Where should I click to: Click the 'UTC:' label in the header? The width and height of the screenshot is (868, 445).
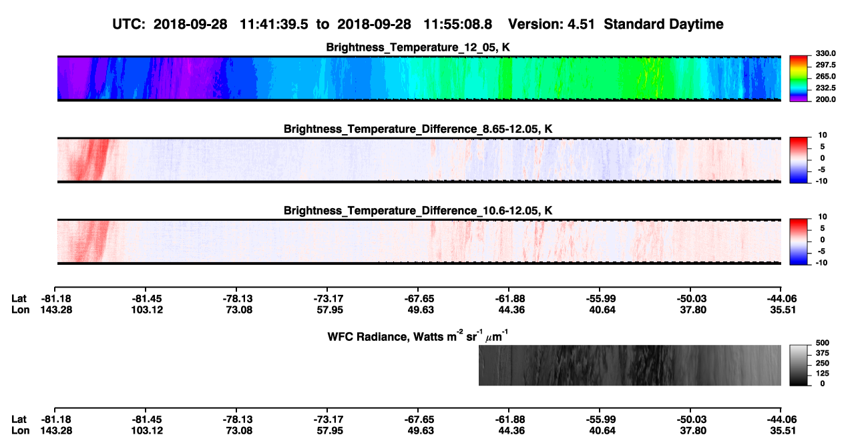[130, 25]
